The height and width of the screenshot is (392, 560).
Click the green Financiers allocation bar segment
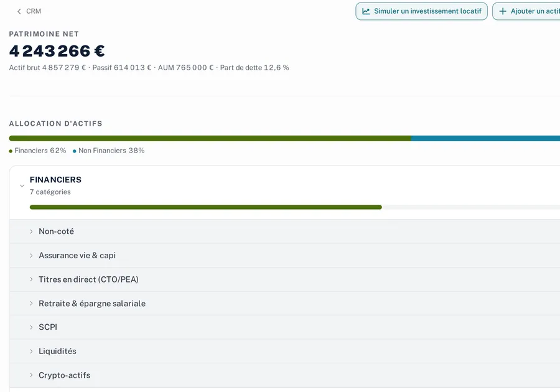210,138
